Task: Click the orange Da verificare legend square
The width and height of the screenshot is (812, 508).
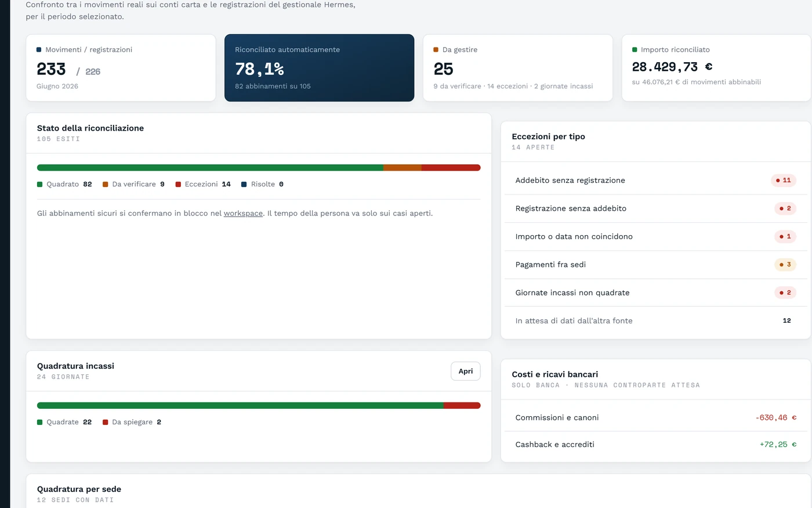Action: 106,185
